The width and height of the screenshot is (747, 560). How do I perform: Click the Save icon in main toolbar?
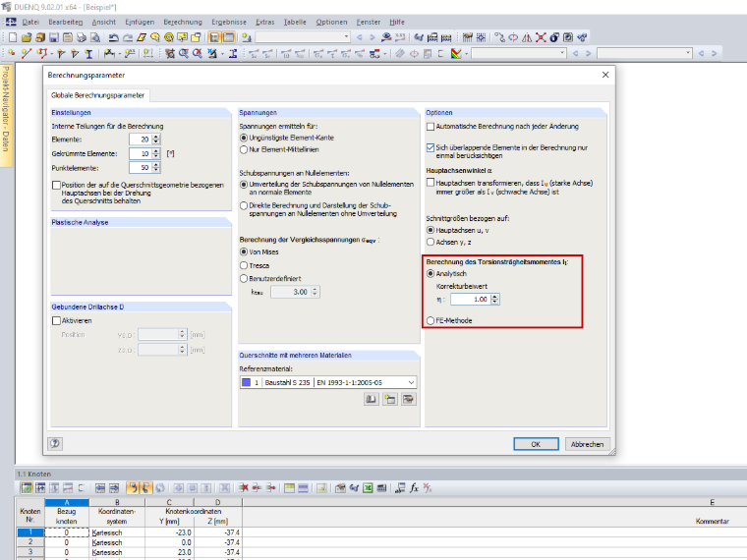coord(54,37)
